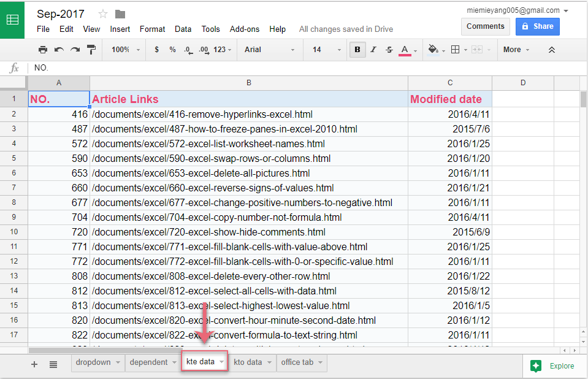Click the print icon in toolbar
Screen dimensions: 588x379
pyautogui.click(x=43, y=50)
